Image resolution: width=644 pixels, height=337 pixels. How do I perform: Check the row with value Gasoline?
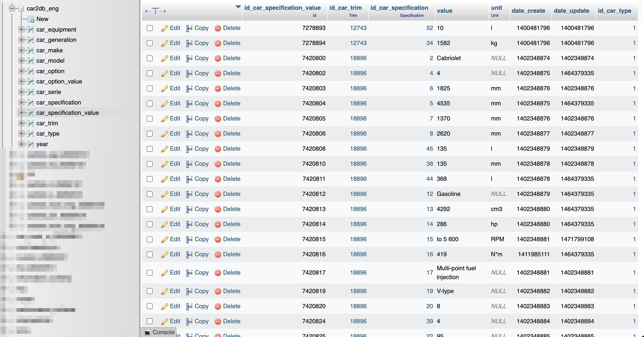149,194
